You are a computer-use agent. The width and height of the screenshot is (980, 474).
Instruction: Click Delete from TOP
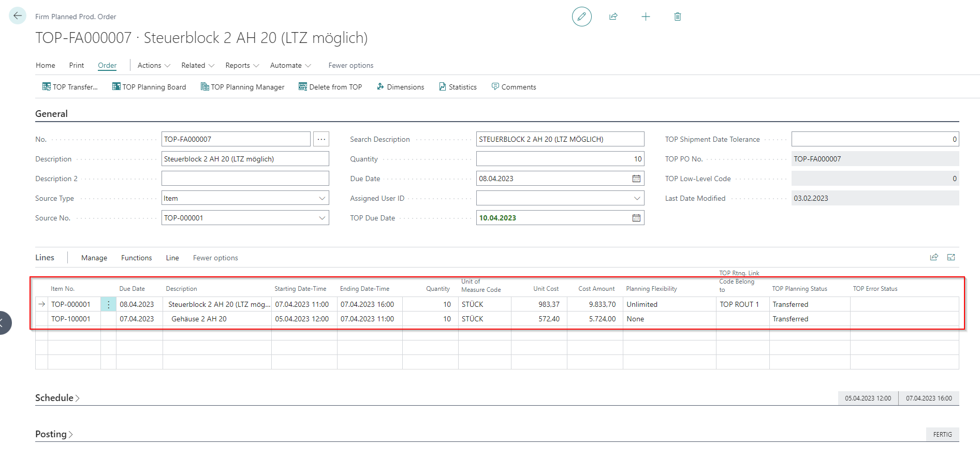point(330,87)
